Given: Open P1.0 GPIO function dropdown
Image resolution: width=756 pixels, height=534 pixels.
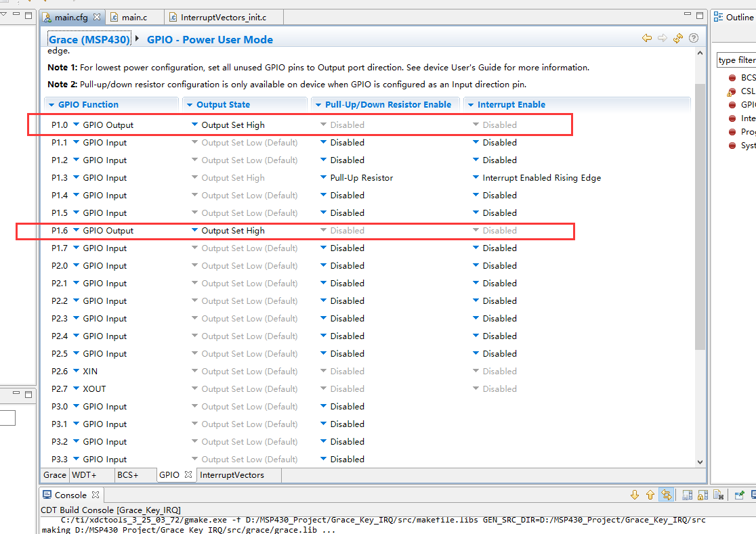Looking at the screenshot, I should click(x=76, y=125).
